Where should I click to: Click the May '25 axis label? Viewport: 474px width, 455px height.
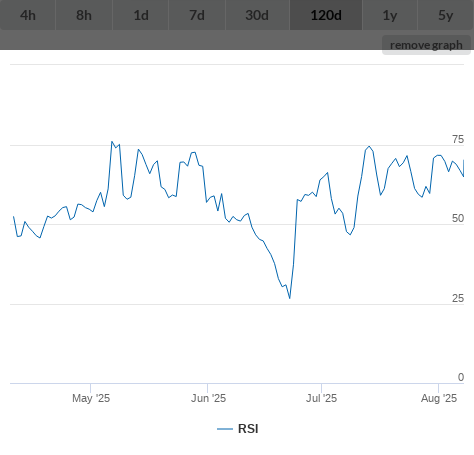coord(91,398)
